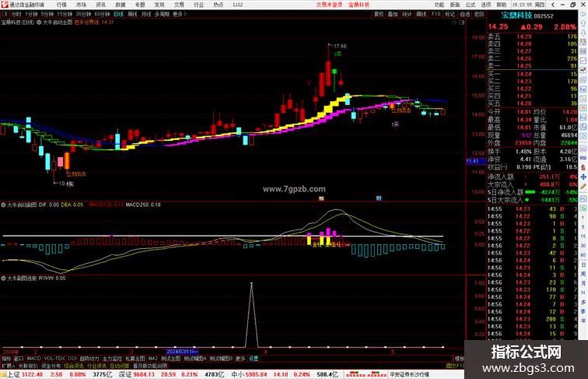Click the current price 14.25

498,27
